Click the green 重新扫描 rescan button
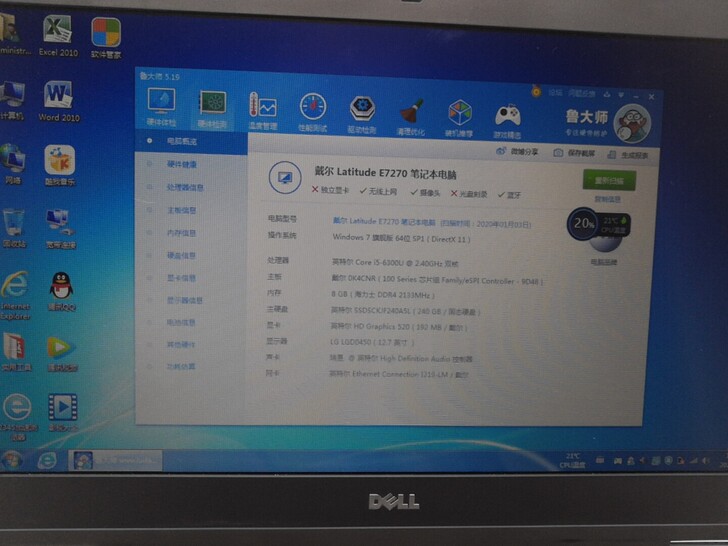The image size is (728, 546). (x=609, y=180)
